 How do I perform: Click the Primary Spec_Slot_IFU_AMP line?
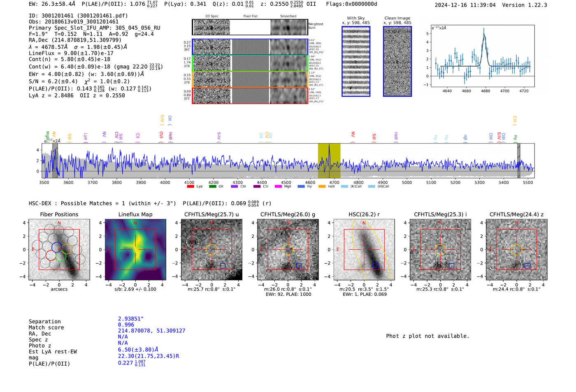[95, 28]
